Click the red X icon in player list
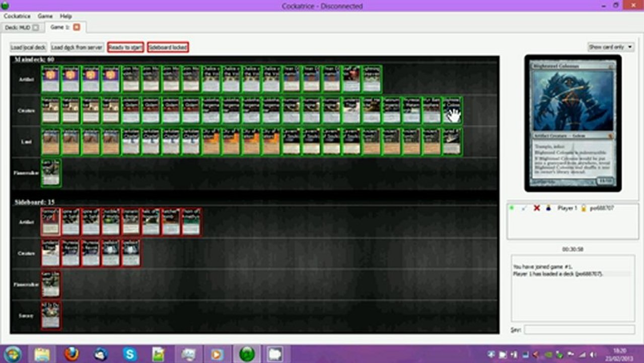This screenshot has height=363, width=644. point(537,208)
